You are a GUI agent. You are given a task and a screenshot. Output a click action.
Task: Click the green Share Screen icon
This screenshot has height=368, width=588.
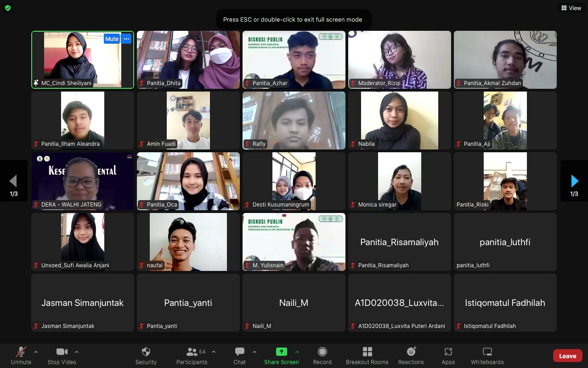[281, 352]
